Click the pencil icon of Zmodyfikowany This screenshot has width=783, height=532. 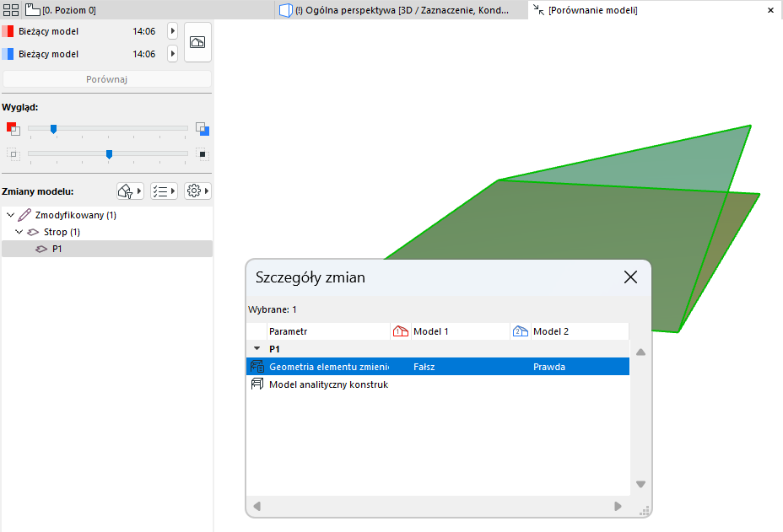click(24, 215)
